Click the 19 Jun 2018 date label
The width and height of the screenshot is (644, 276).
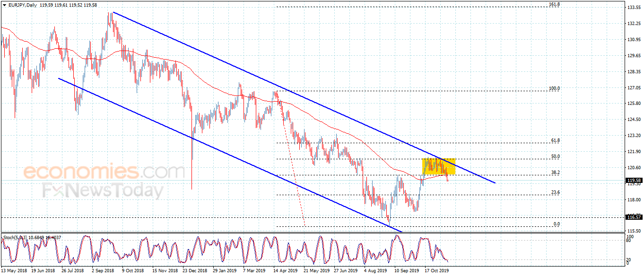click(44, 271)
